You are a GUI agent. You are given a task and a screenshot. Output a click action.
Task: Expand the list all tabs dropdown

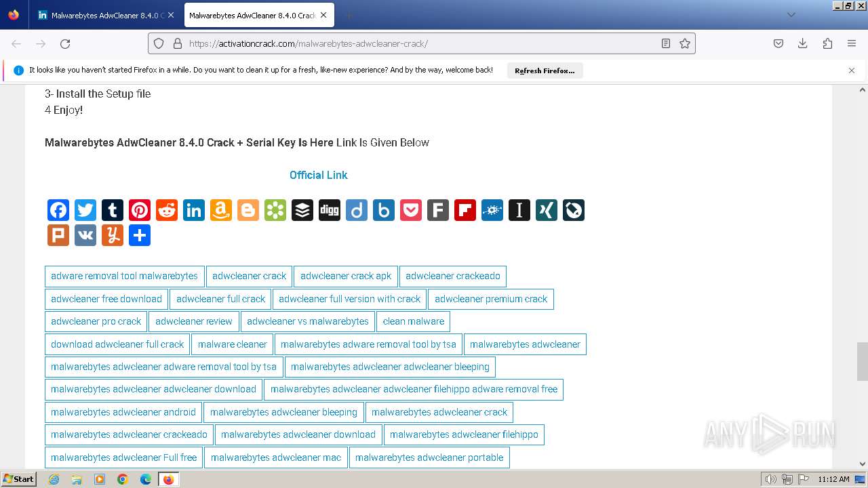coord(791,15)
